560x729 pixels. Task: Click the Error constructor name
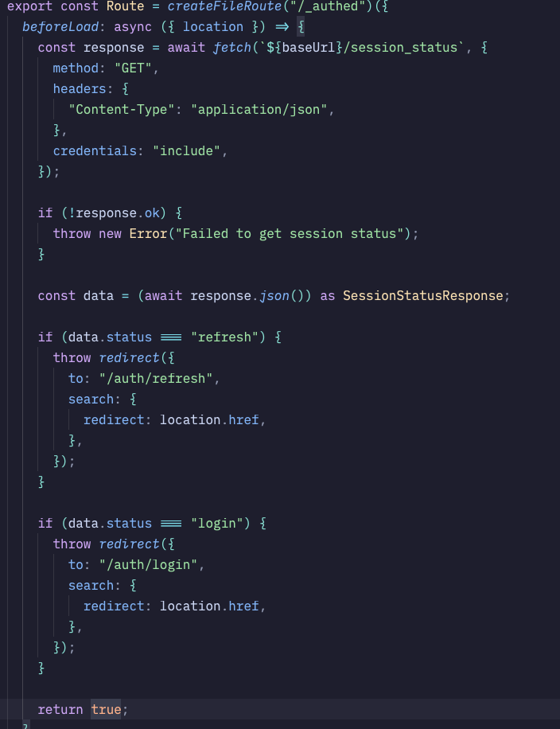[x=148, y=233]
